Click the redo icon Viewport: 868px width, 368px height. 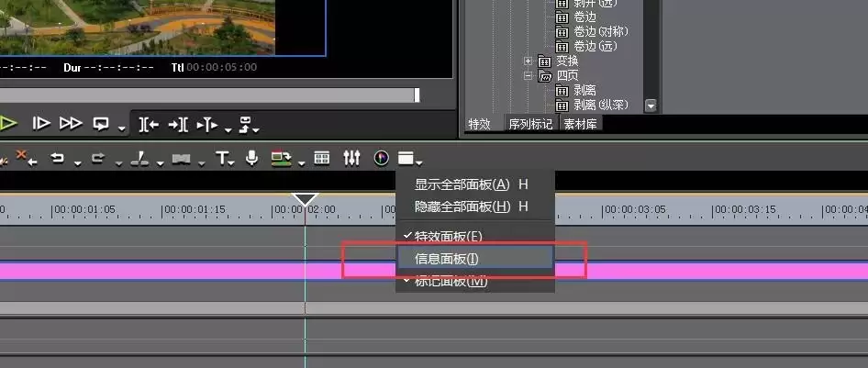pyautogui.click(x=98, y=159)
